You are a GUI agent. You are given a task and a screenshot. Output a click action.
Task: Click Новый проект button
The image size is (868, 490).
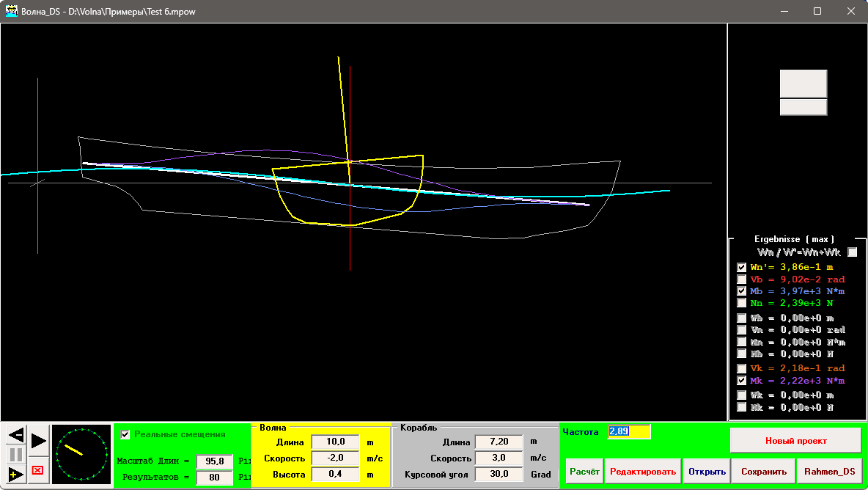tap(795, 441)
